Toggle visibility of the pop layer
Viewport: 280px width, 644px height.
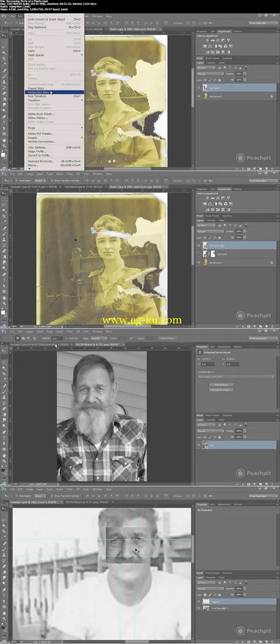(x=199, y=445)
